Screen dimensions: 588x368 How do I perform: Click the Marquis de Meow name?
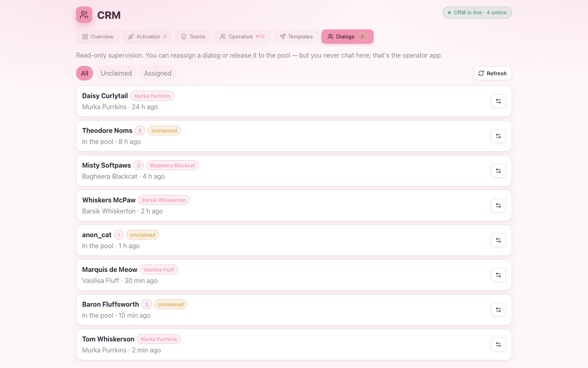[x=109, y=269]
